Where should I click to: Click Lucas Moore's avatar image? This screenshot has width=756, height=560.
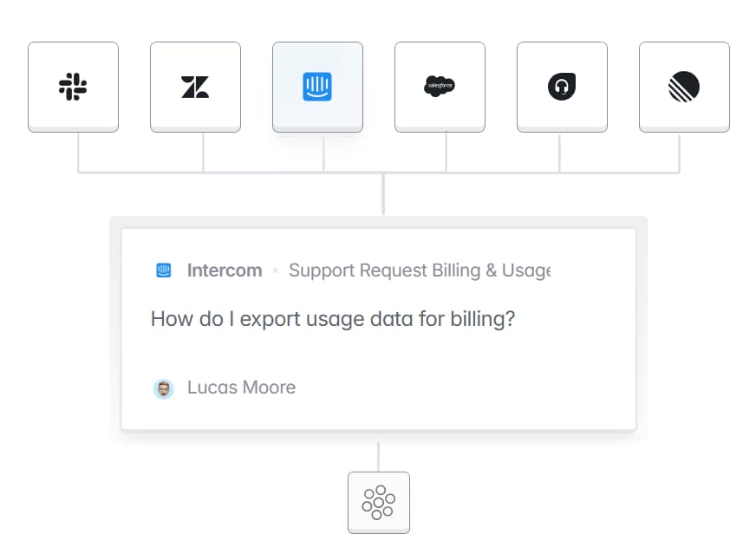[x=164, y=388]
